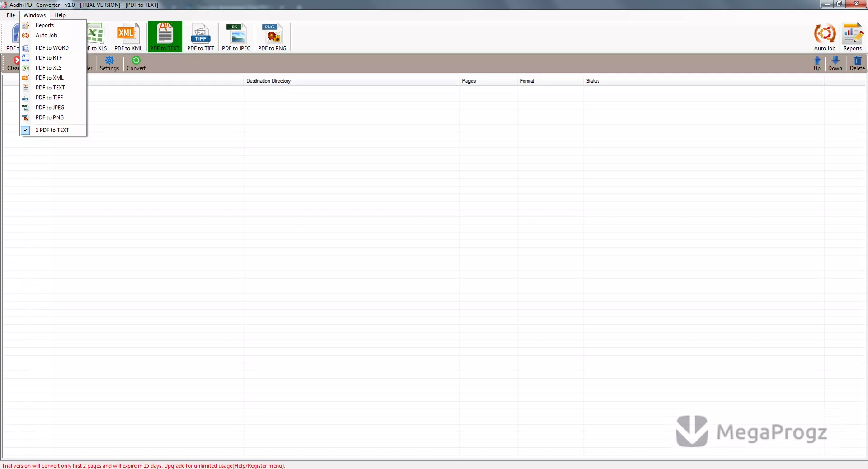Move item Up in the list

tap(817, 63)
